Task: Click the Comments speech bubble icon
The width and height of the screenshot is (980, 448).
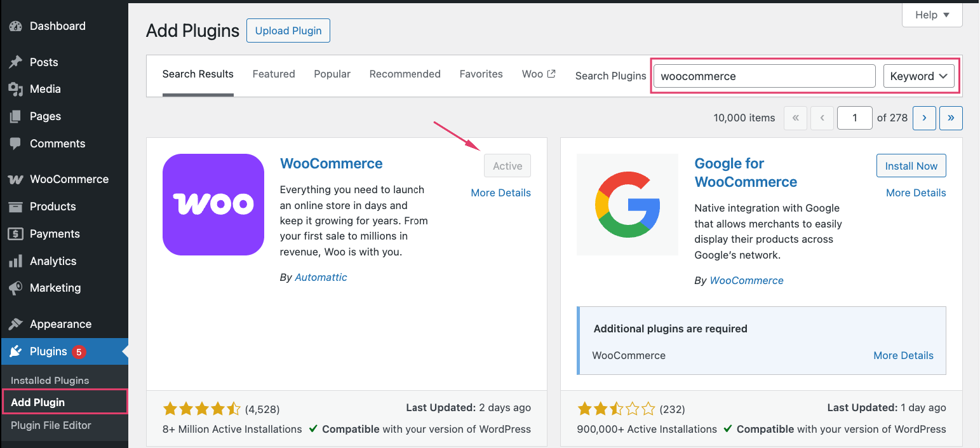Action: 15,144
